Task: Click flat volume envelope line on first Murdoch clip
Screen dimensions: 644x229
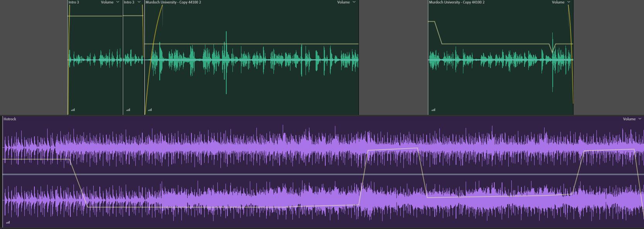Action: coord(251,44)
